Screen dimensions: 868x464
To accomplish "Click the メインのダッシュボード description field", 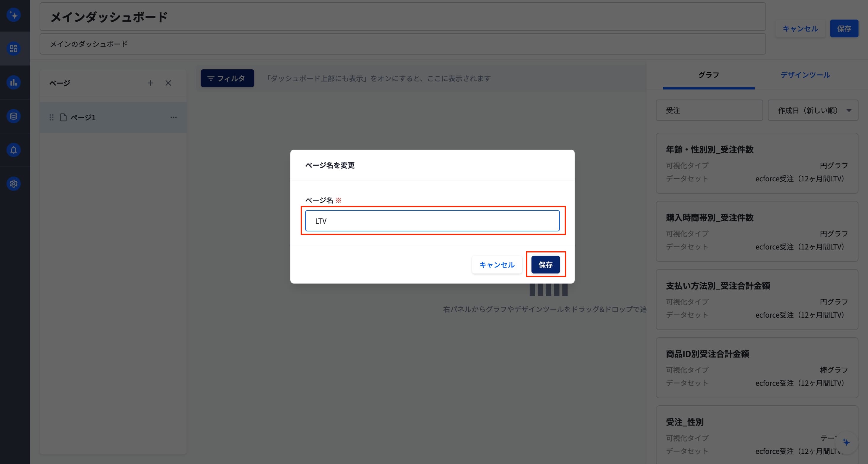I will [x=403, y=44].
